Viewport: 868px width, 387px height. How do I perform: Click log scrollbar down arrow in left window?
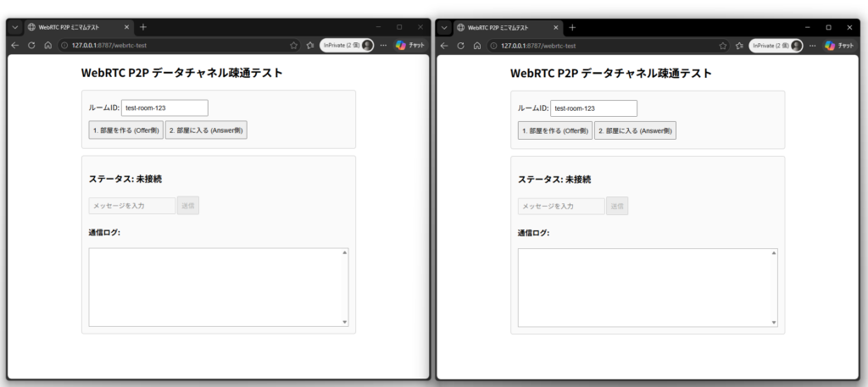coord(345,322)
